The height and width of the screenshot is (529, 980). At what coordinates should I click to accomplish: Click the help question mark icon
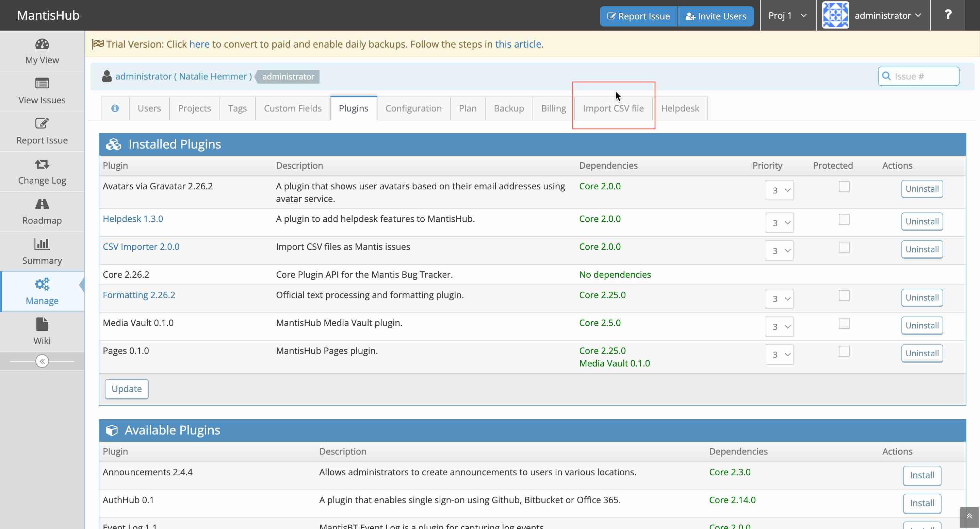click(948, 15)
